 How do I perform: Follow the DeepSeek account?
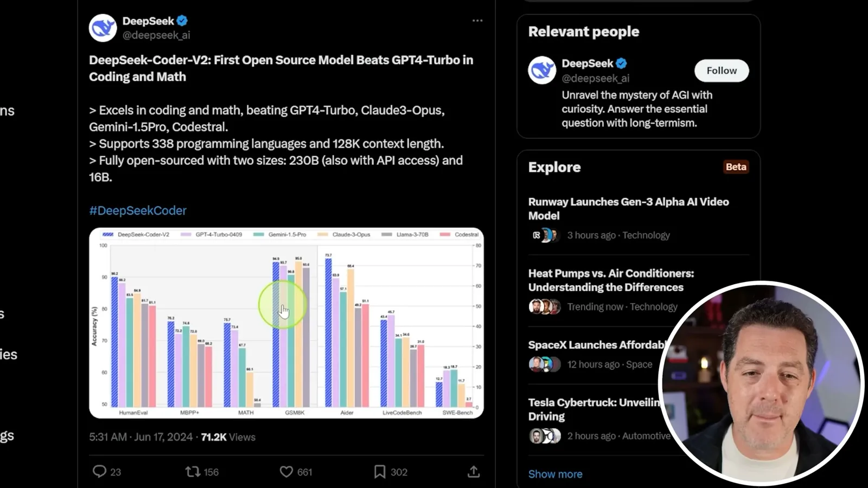point(722,70)
